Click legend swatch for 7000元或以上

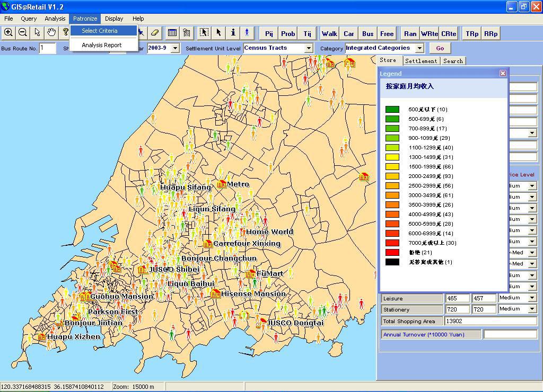tap(392, 243)
